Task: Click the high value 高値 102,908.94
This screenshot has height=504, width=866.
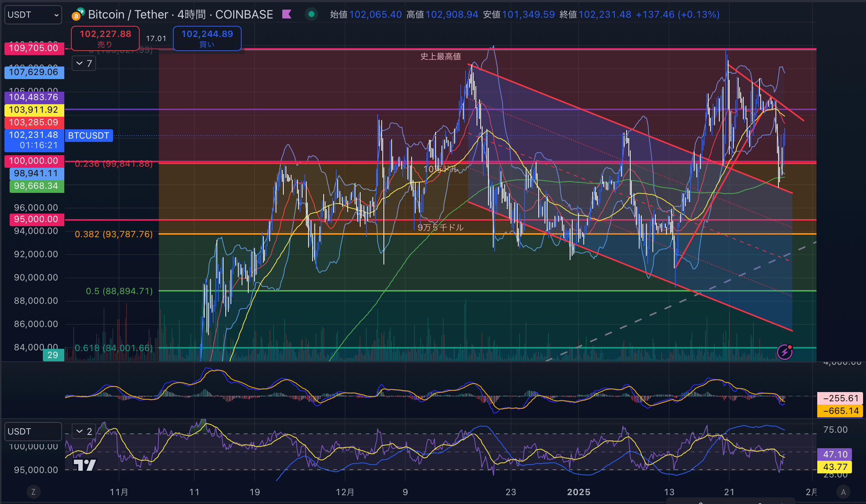Action: 442,14
